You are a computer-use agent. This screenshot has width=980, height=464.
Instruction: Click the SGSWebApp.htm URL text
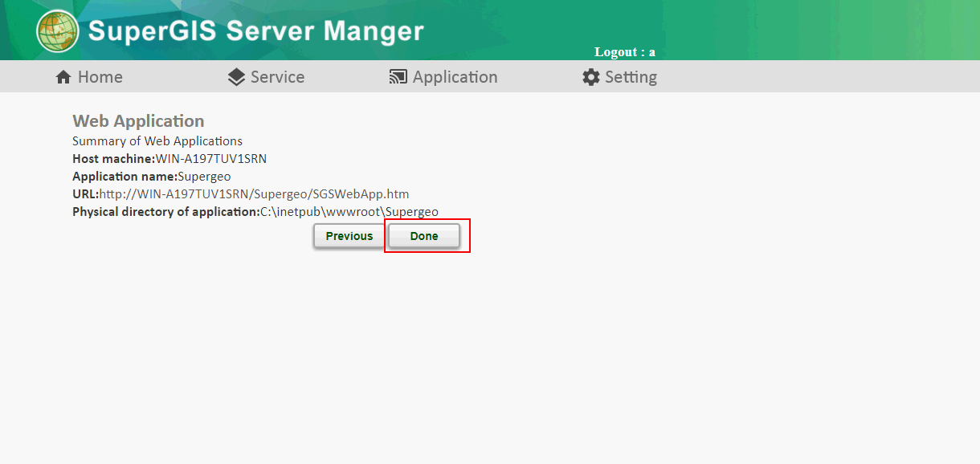click(255, 194)
